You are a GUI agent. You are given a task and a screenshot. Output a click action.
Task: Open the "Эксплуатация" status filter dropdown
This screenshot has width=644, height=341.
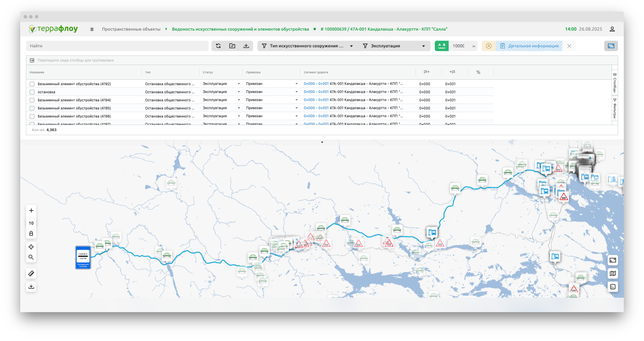tap(394, 46)
